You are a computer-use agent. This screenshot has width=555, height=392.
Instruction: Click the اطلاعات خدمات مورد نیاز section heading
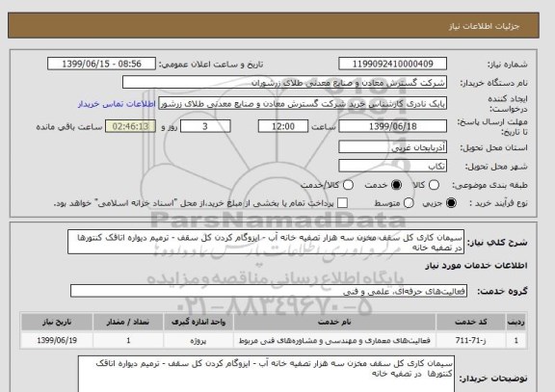point(476,266)
